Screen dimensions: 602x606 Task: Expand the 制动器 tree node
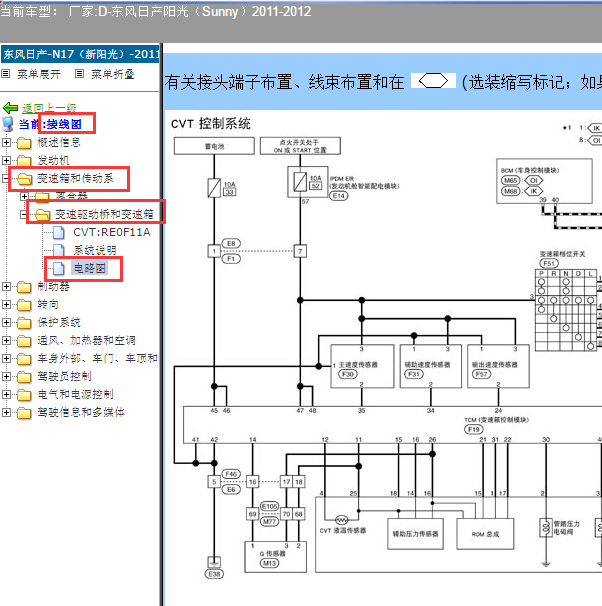click(x=6, y=286)
